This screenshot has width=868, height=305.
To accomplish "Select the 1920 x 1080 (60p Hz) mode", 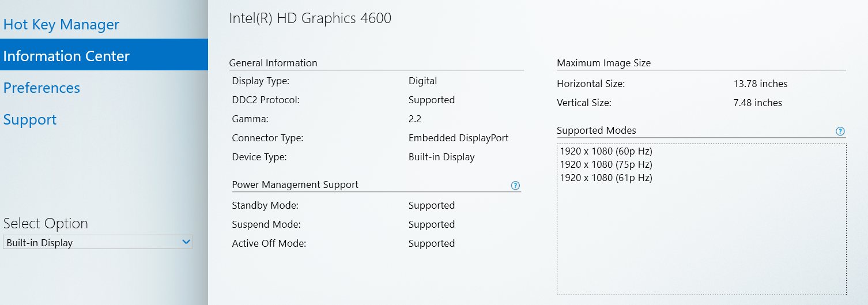I will (x=606, y=151).
